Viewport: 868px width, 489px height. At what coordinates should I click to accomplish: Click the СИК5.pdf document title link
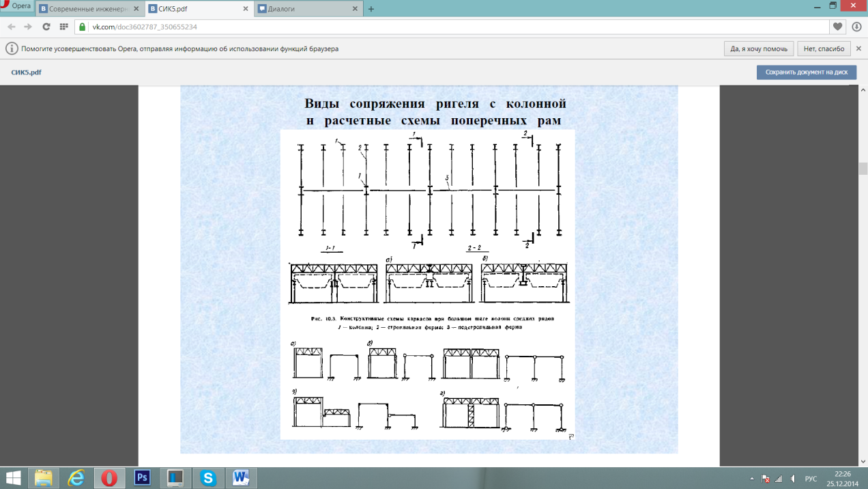point(26,72)
